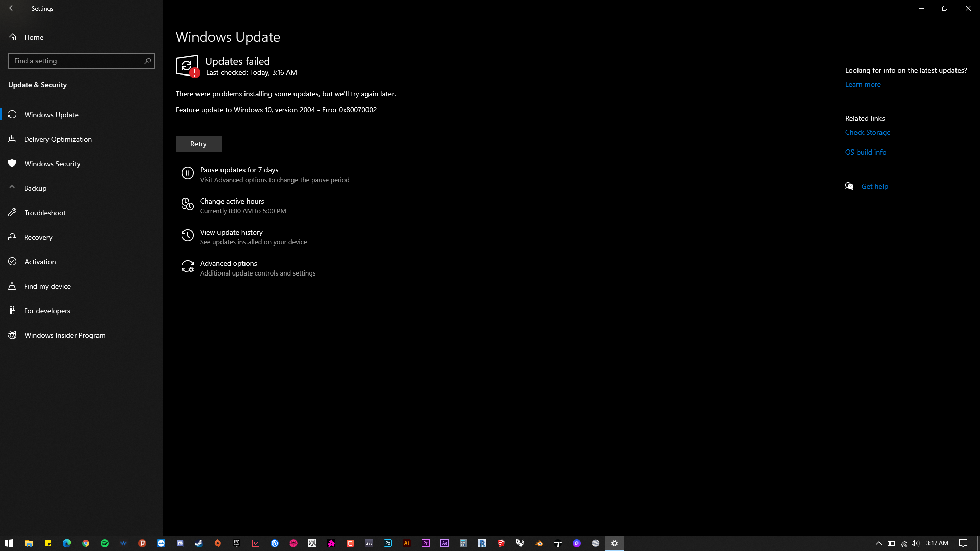Click the Learn more link
980x551 pixels.
pos(863,84)
